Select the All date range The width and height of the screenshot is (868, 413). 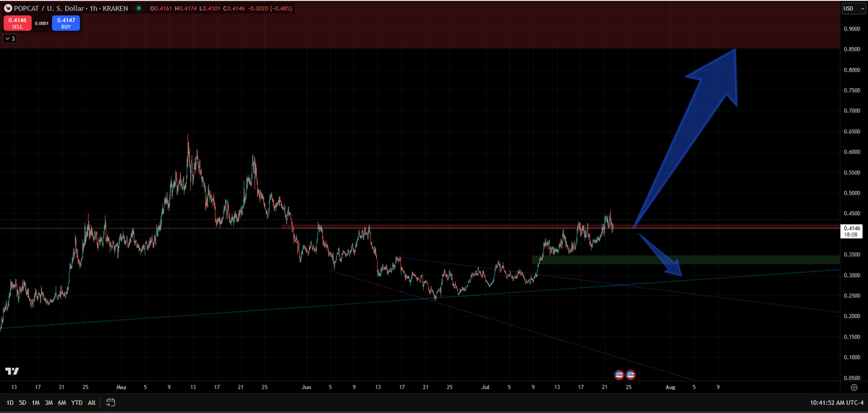(x=91, y=401)
